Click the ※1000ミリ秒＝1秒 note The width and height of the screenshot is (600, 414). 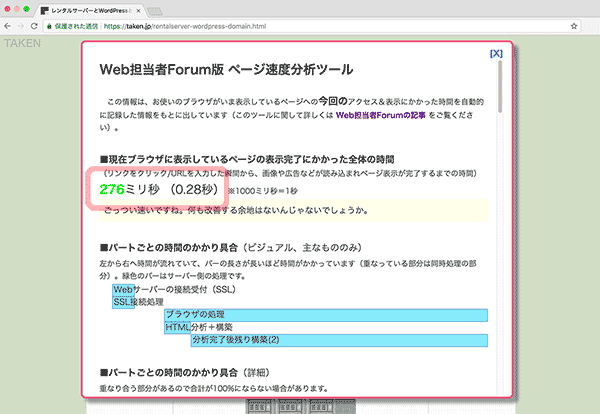click(263, 191)
